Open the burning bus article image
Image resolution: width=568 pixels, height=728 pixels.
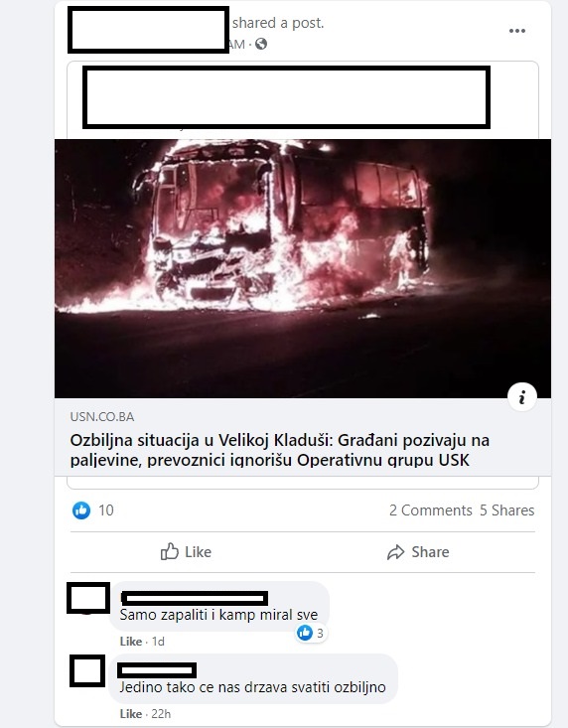303,268
